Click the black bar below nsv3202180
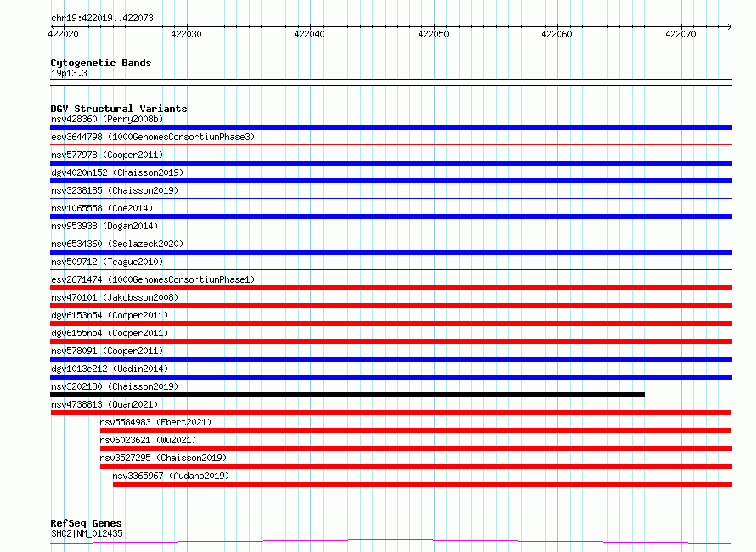 click(347, 395)
